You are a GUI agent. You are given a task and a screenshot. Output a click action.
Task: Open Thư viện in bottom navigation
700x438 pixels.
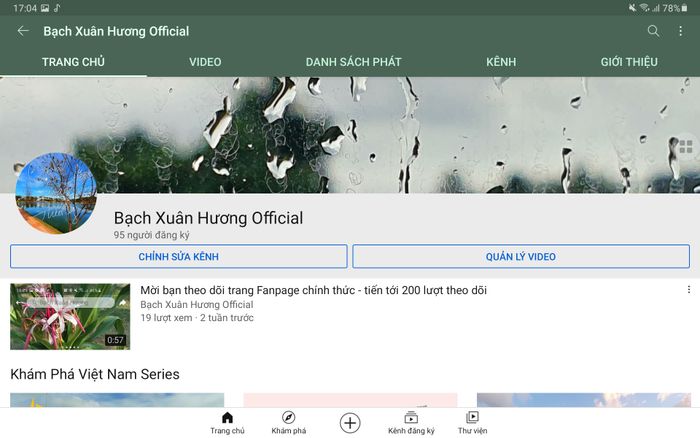(472, 423)
